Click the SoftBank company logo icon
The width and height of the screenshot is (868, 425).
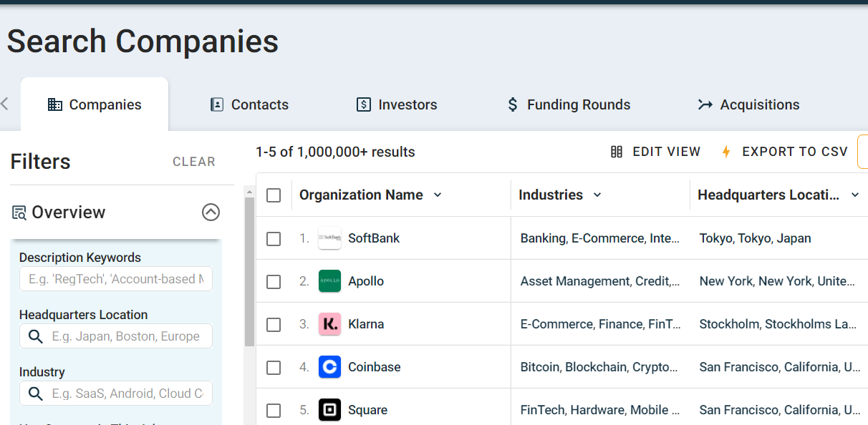tap(329, 238)
